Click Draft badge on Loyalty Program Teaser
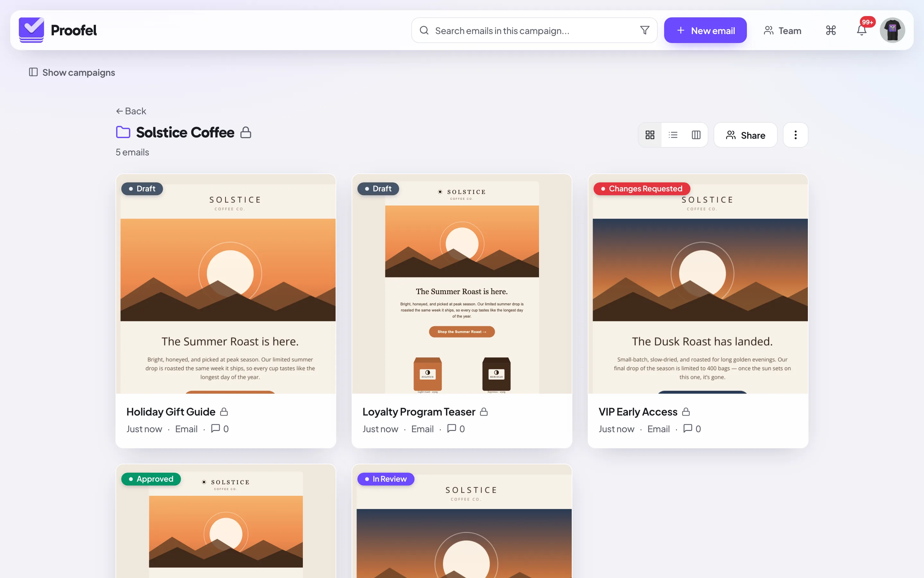 (378, 188)
